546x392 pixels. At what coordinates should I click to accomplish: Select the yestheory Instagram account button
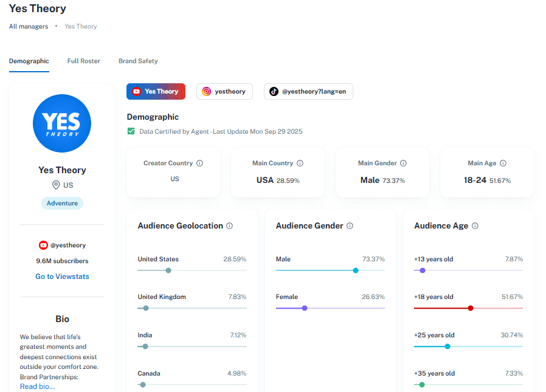224,92
